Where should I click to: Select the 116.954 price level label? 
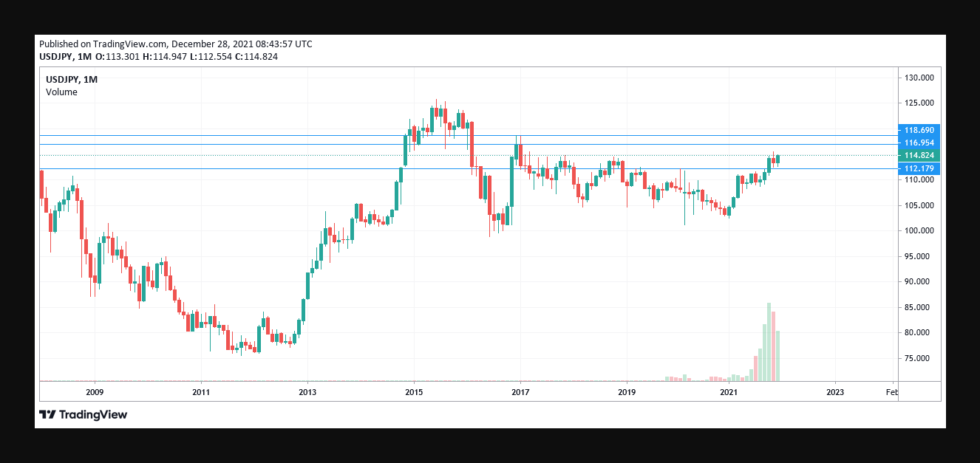point(919,143)
